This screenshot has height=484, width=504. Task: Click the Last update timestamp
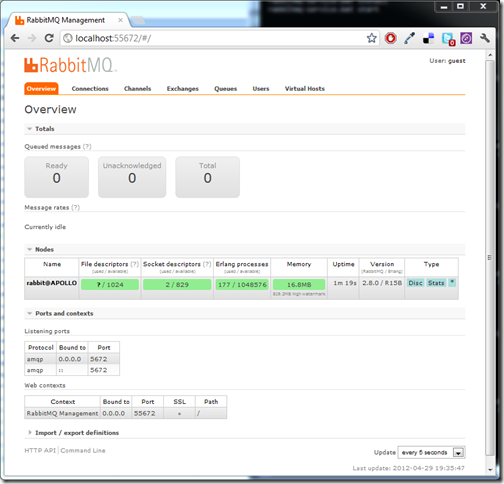point(408,468)
